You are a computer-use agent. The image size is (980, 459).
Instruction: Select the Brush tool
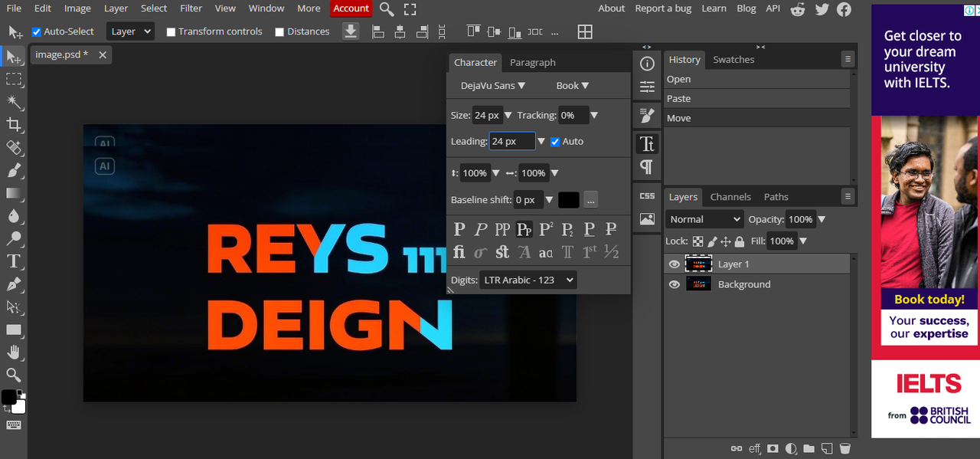[14, 170]
